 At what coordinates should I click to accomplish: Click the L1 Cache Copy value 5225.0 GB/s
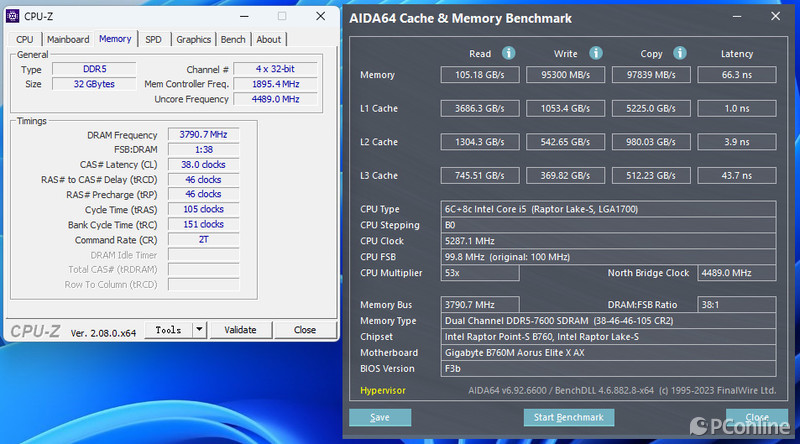tap(651, 108)
